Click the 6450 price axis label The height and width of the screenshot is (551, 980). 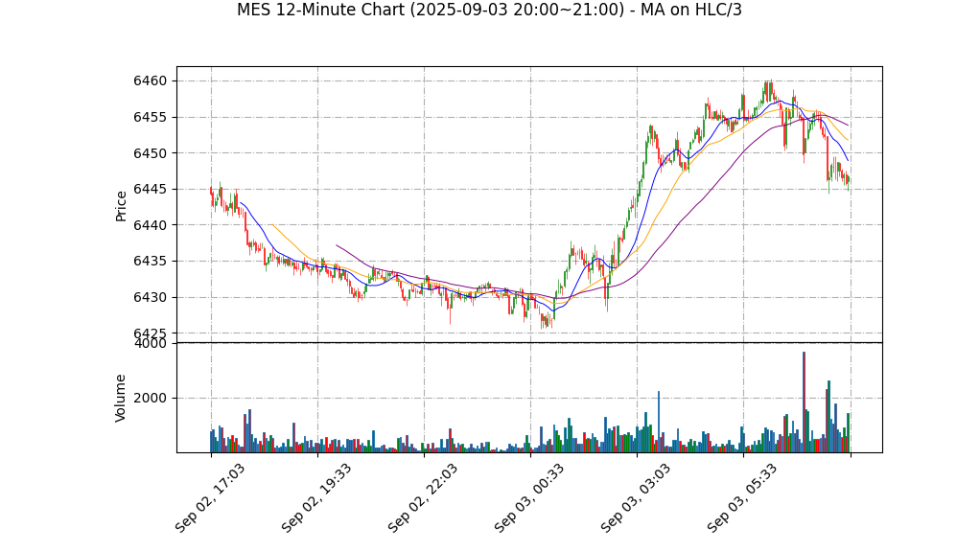coord(150,153)
